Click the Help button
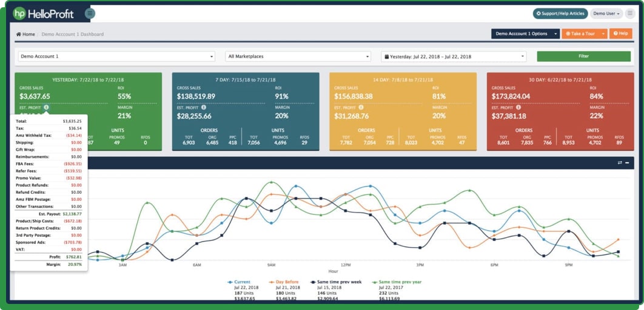Image resolution: width=644 pixels, height=310 pixels. pyautogui.click(x=620, y=34)
